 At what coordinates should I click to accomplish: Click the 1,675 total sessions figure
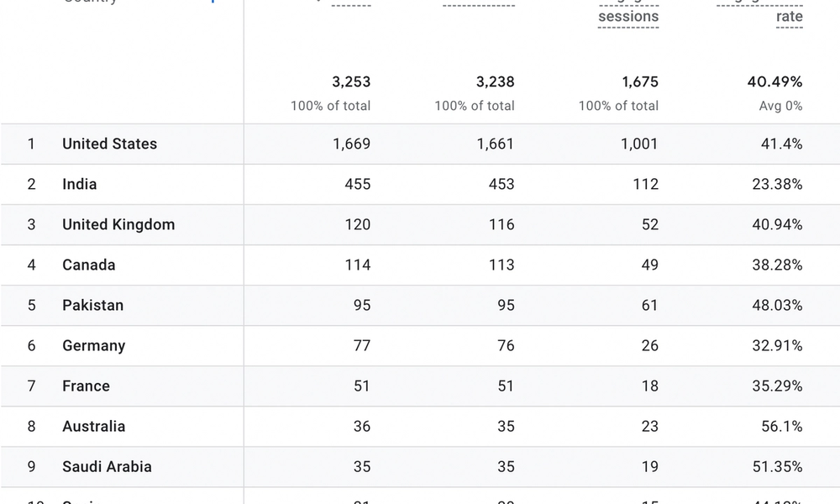click(x=639, y=82)
